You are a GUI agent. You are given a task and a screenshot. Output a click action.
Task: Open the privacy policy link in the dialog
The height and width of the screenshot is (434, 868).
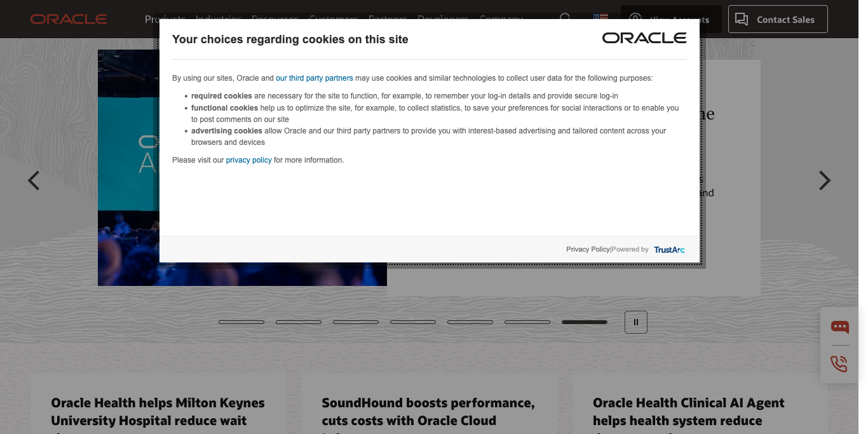click(x=248, y=159)
